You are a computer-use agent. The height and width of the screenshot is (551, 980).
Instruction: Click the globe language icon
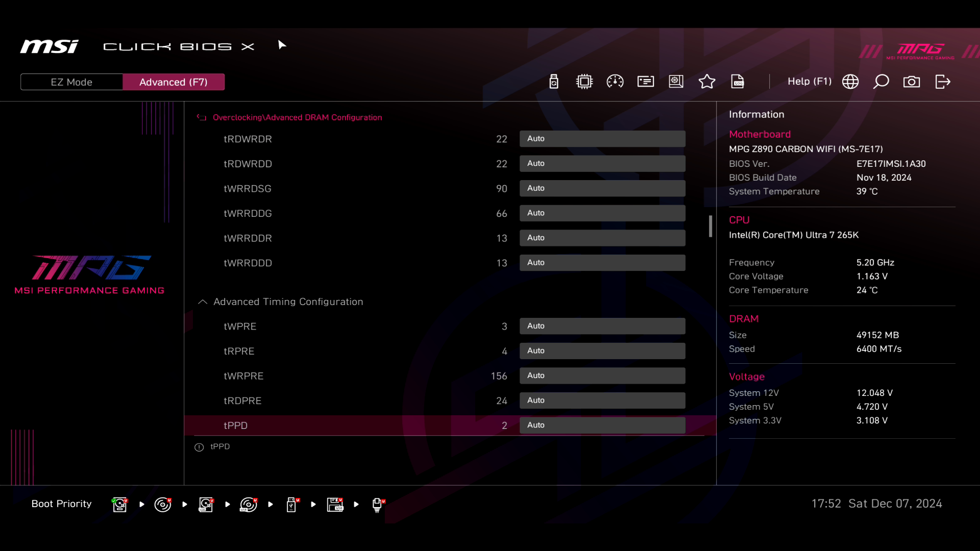tap(850, 82)
